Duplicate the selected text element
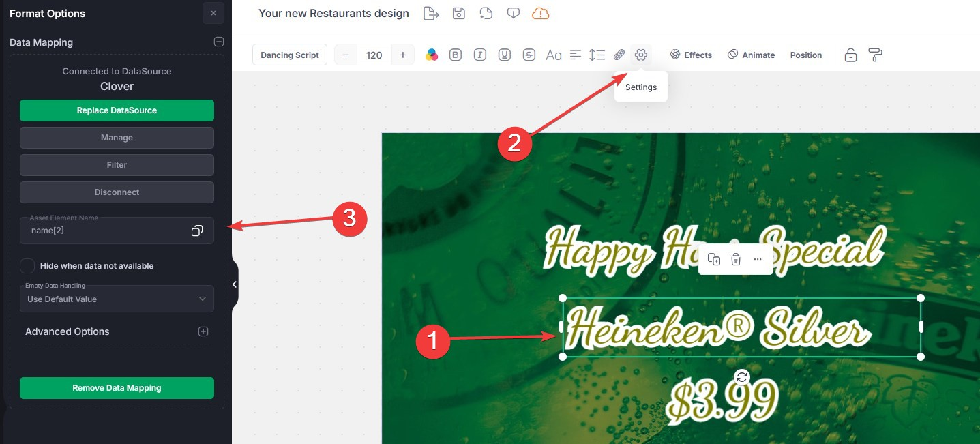 coord(714,259)
